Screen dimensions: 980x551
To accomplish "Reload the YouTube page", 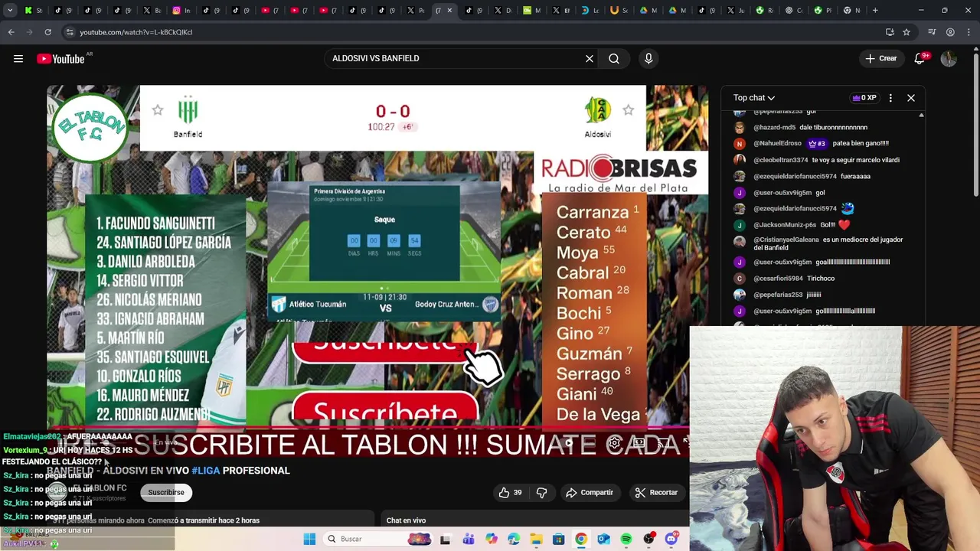I will point(47,32).
